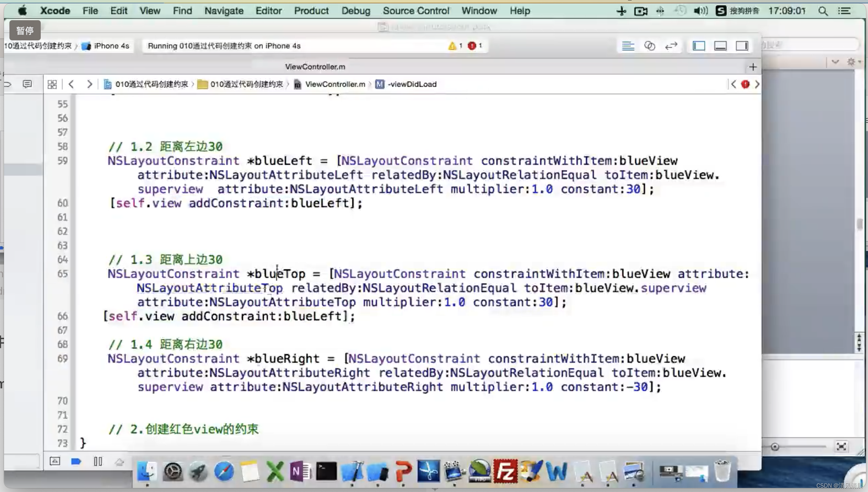The width and height of the screenshot is (868, 492).
Task: Open the Source Control menu
Action: pyautogui.click(x=416, y=11)
